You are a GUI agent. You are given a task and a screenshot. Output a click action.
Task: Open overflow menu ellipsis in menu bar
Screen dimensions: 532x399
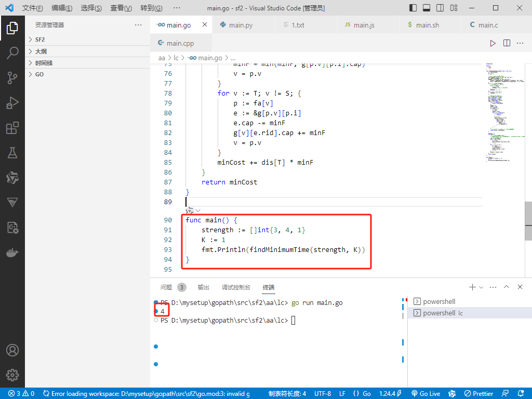(x=177, y=8)
